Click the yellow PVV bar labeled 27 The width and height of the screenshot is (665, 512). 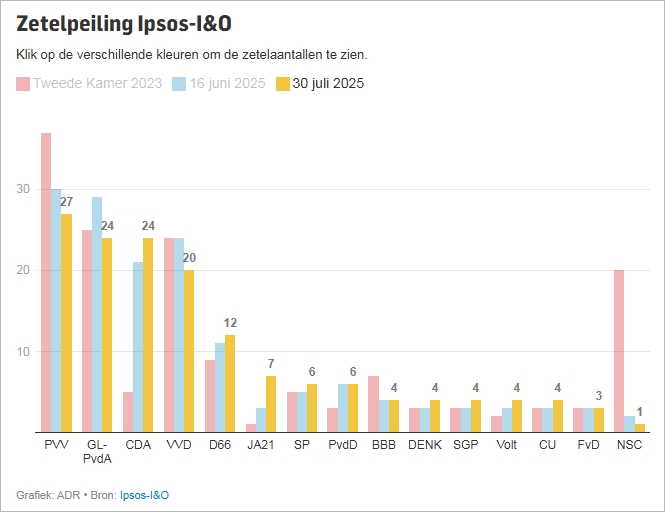coord(66,323)
